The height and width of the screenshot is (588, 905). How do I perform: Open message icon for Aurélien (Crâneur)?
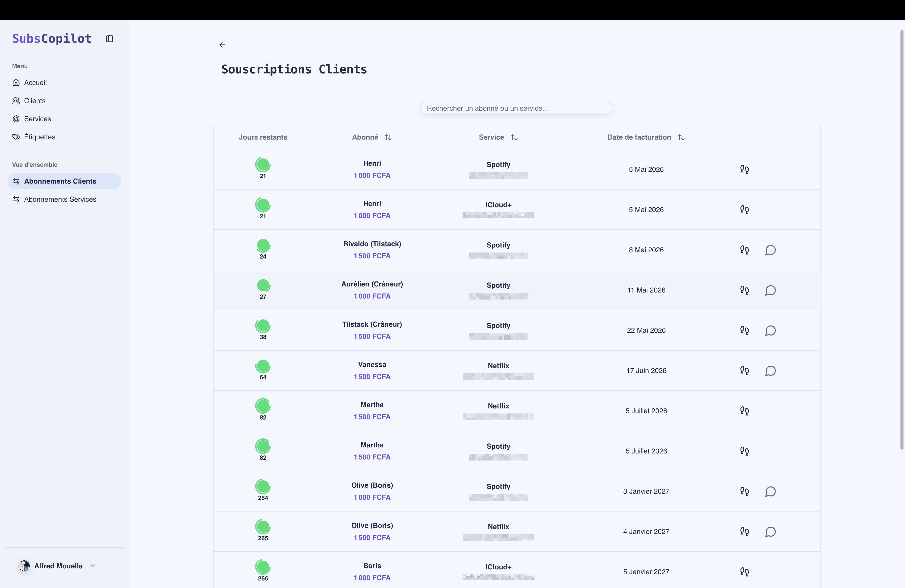coord(770,290)
